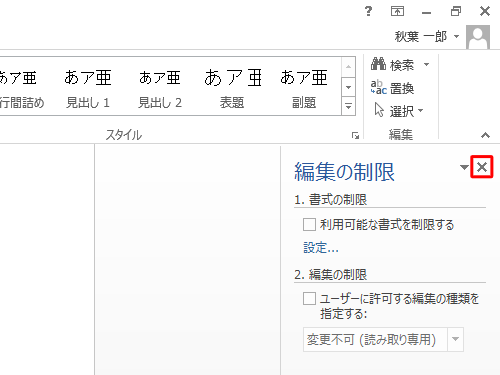Open Word help via question mark icon
500x375 pixels.
click(x=368, y=11)
